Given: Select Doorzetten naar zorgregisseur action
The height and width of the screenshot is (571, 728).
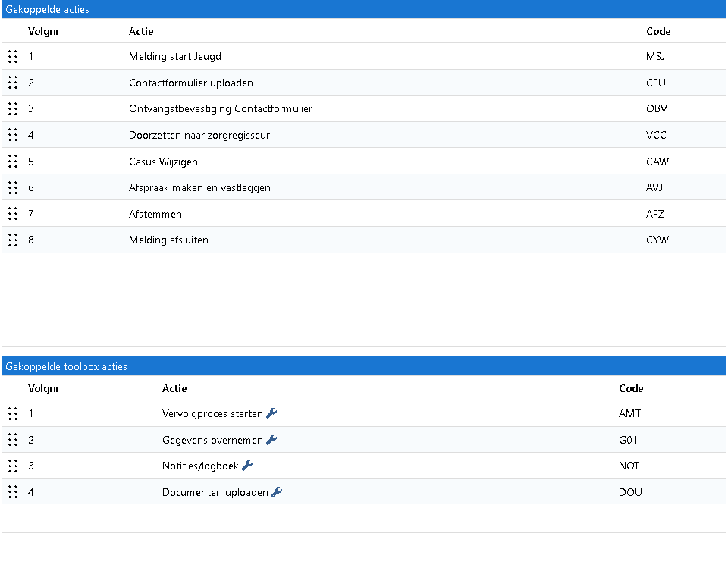Looking at the screenshot, I should 199,136.
